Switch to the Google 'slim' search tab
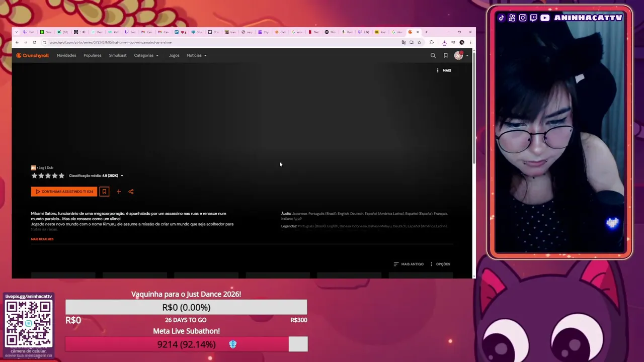The width and height of the screenshot is (644, 362). pyautogui.click(x=397, y=32)
